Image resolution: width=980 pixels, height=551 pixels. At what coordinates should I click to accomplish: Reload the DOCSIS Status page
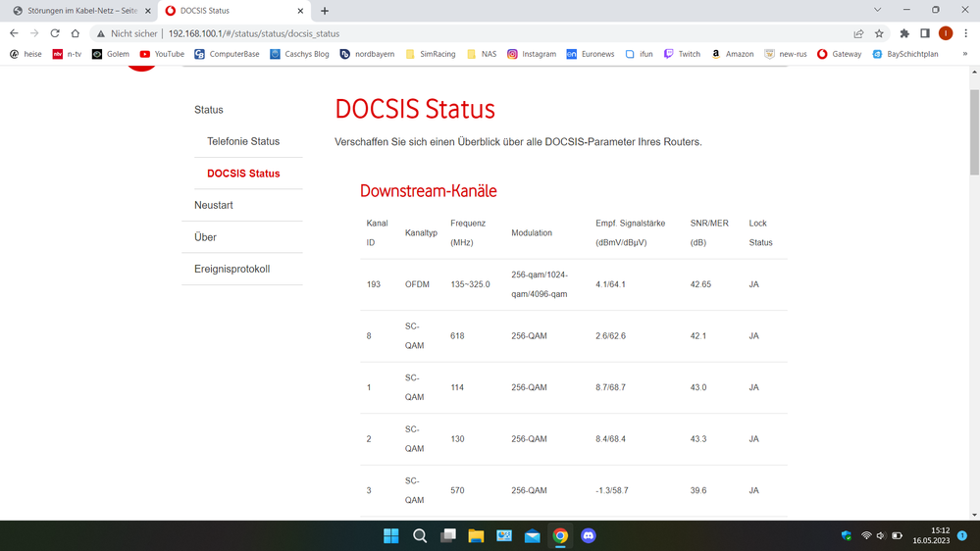pos(55,33)
